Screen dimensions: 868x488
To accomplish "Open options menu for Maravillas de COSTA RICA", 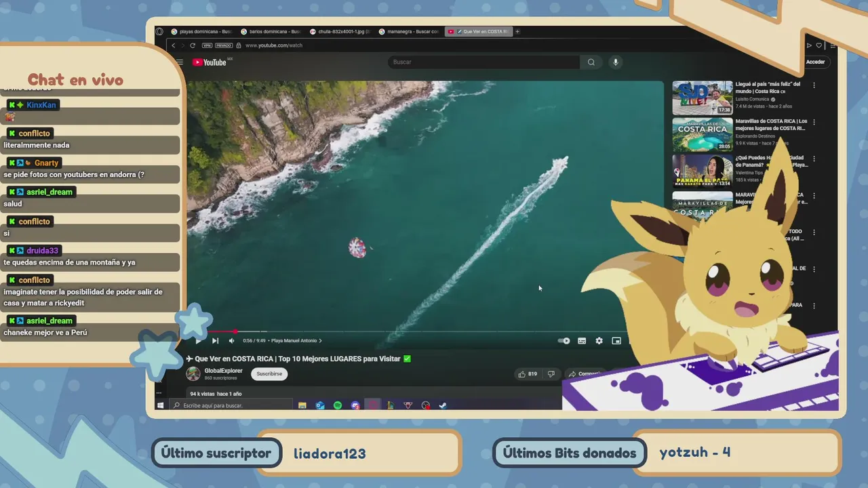I will tap(814, 122).
